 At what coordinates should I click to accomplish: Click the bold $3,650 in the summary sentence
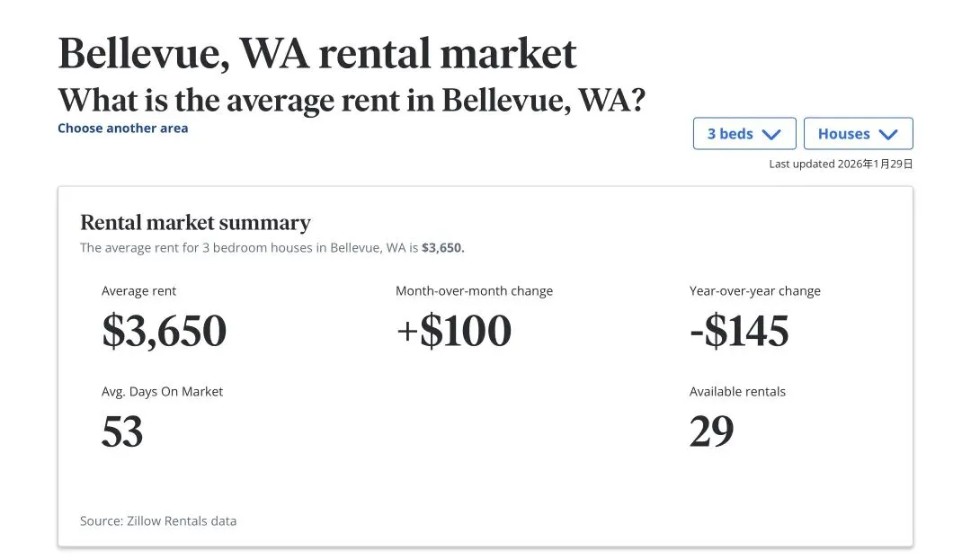443,247
